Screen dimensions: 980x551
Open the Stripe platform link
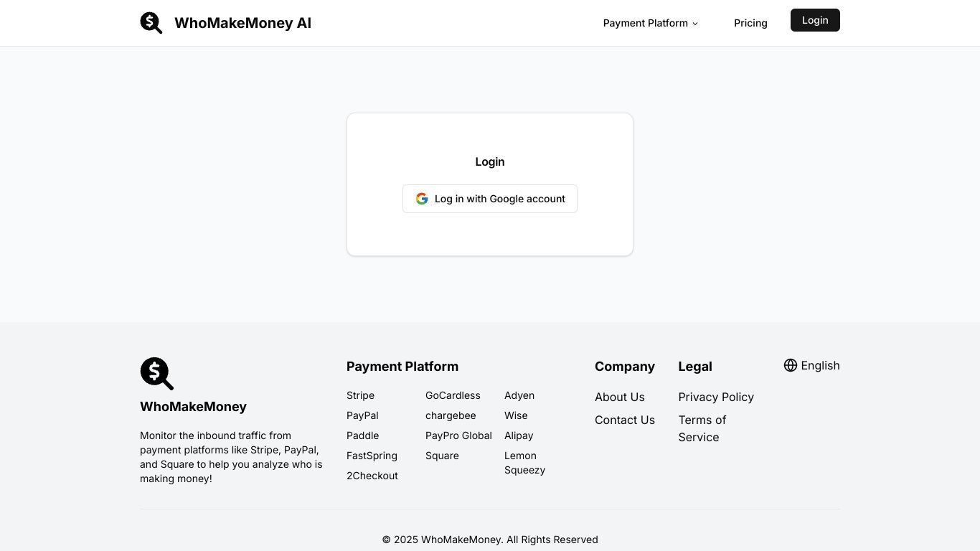click(x=360, y=395)
